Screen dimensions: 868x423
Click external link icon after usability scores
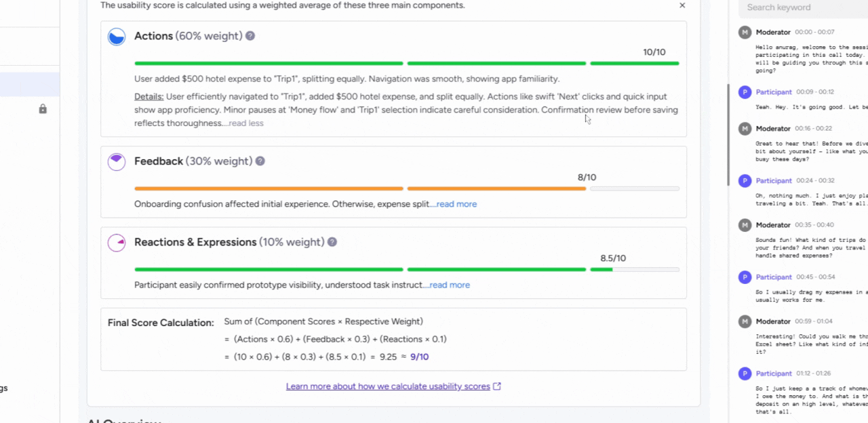click(497, 386)
